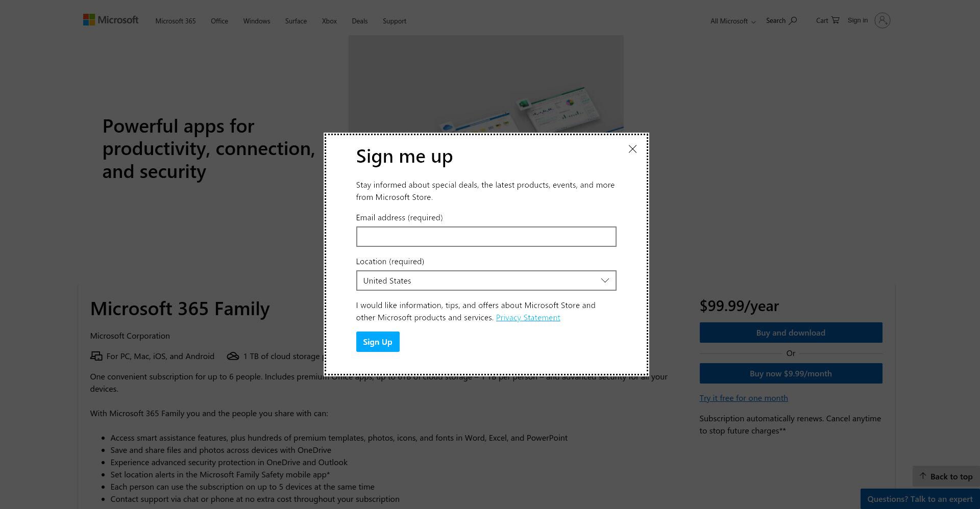Click Buy and download button
The width and height of the screenshot is (980, 509).
click(x=791, y=333)
